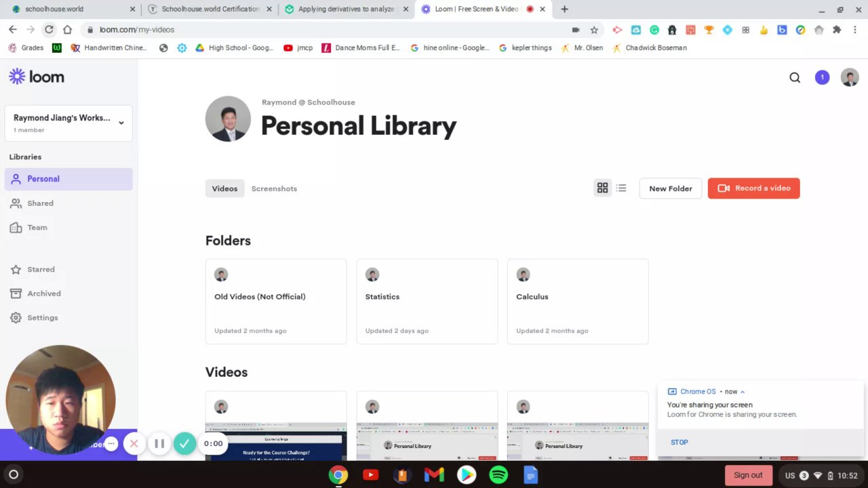This screenshot has height=488, width=868.
Task: Expand Raymond Jiang's Workspace dropdown
Action: 68,123
